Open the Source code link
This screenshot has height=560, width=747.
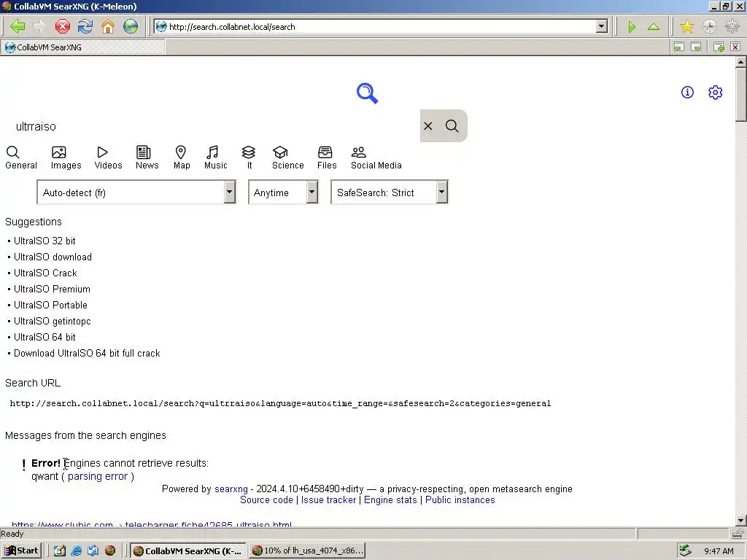tap(266, 500)
